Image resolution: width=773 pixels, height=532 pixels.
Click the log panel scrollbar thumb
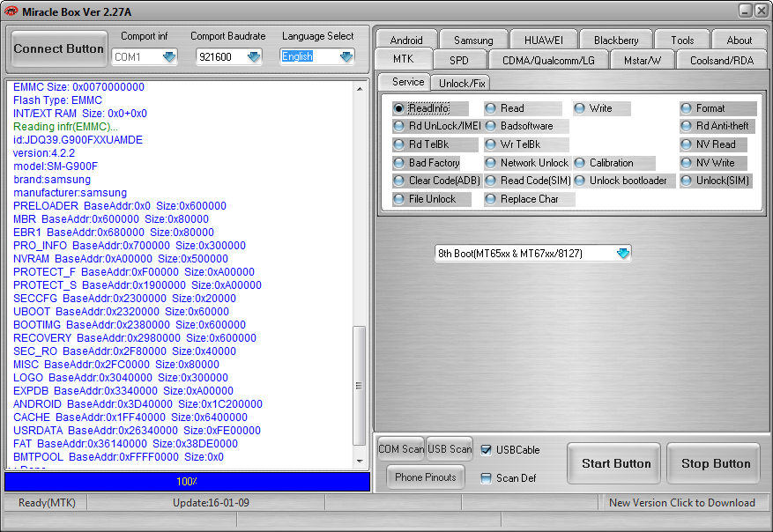360,386
